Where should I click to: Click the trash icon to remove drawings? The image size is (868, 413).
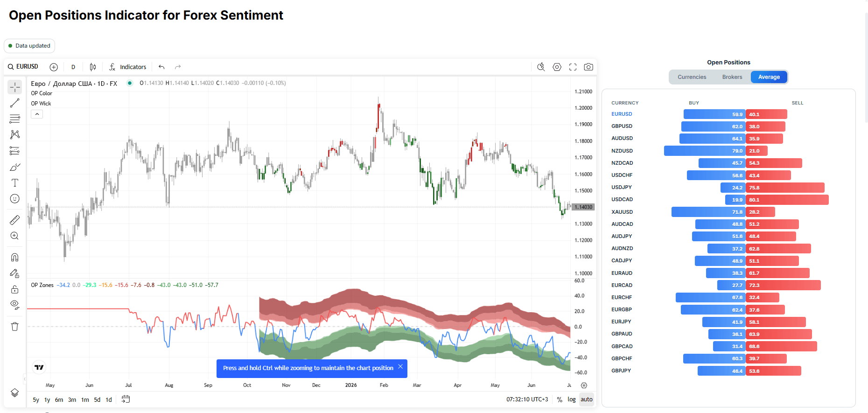point(15,326)
